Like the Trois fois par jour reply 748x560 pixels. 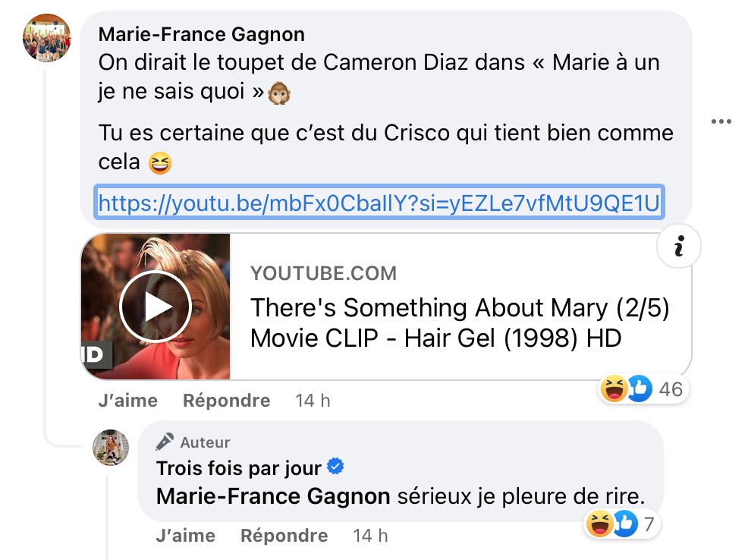(x=186, y=535)
